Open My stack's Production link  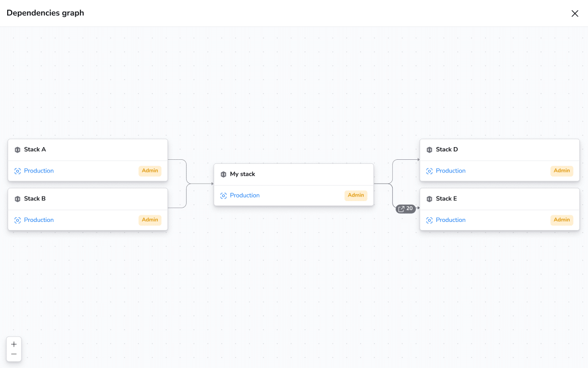click(245, 195)
